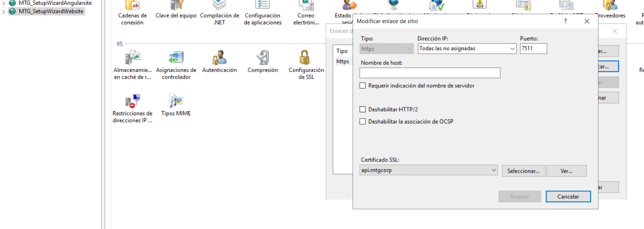Click the dialog help question mark

566,21
